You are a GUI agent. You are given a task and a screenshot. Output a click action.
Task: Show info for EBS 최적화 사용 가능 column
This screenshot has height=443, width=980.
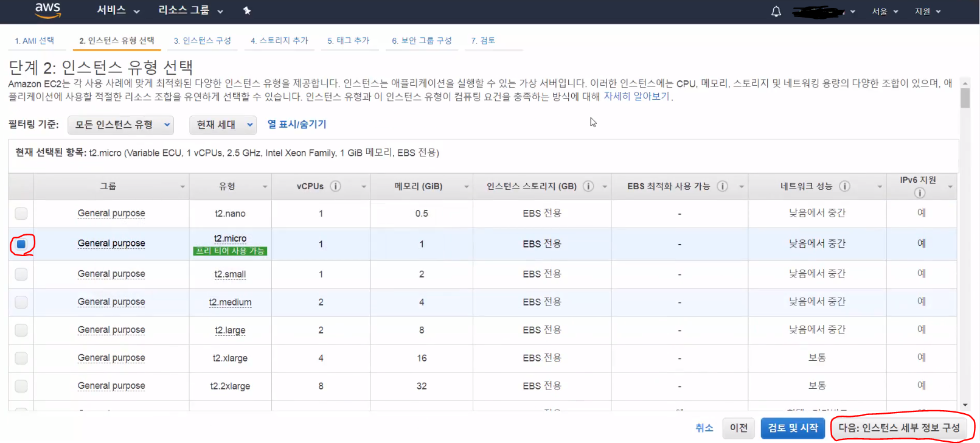(x=723, y=186)
